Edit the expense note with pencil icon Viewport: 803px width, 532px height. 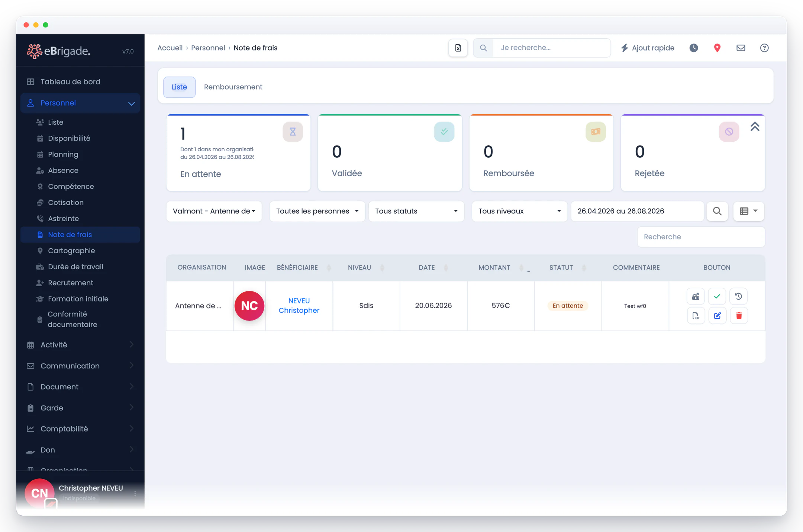click(717, 316)
